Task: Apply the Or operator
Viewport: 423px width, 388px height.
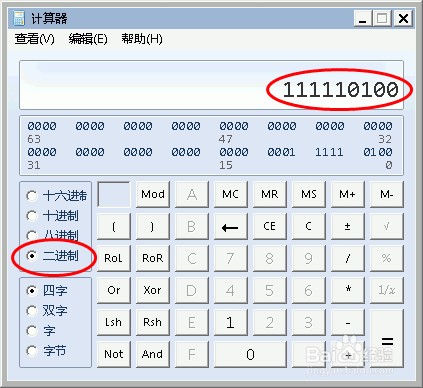Action: pos(114,290)
